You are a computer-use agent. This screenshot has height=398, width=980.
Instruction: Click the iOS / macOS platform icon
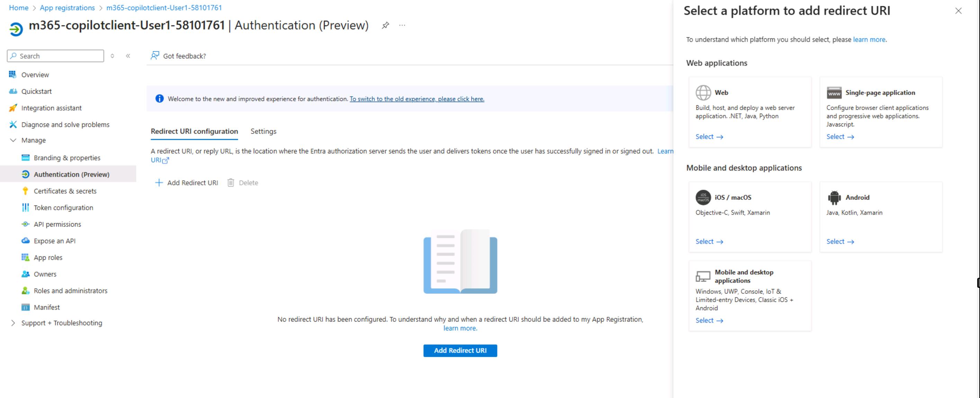click(x=703, y=197)
